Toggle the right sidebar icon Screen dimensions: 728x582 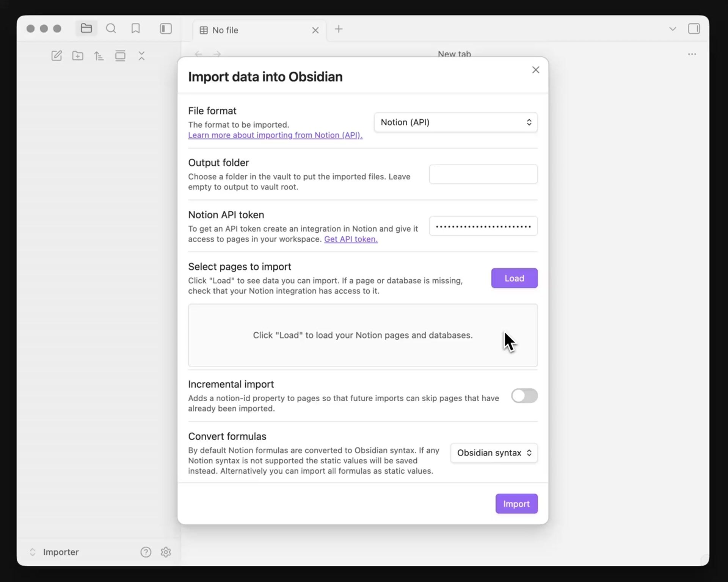click(693, 29)
